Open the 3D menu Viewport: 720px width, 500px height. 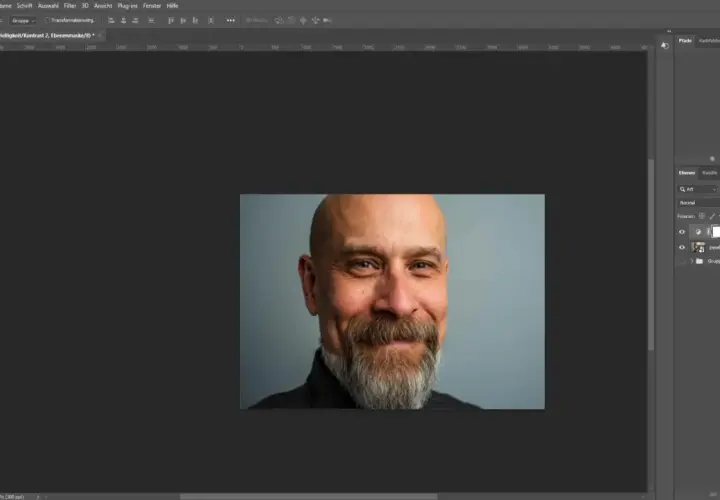(85, 6)
